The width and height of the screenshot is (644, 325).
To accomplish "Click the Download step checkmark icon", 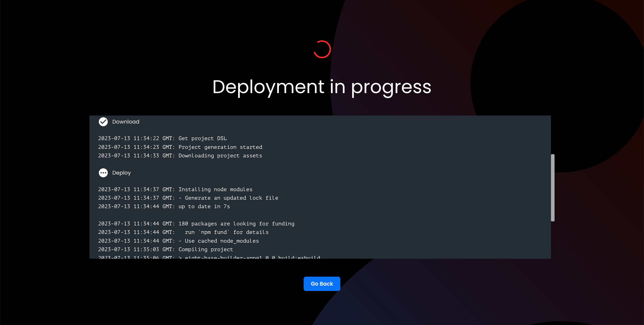I will tap(103, 122).
